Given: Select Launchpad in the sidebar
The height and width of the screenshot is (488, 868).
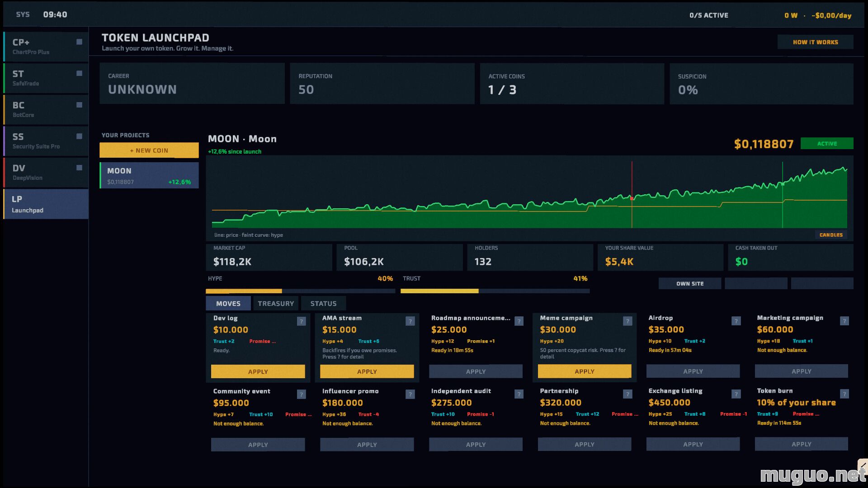Looking at the screenshot, I should [x=46, y=204].
